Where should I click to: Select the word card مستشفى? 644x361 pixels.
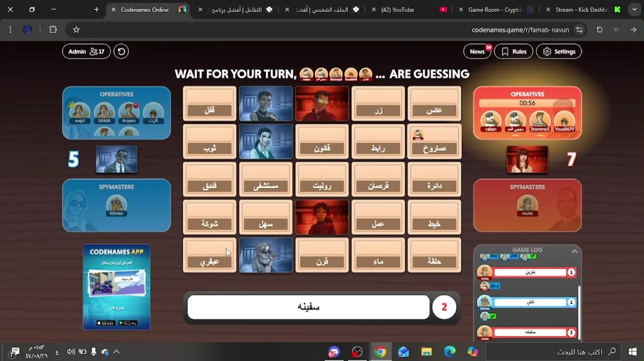266,179
